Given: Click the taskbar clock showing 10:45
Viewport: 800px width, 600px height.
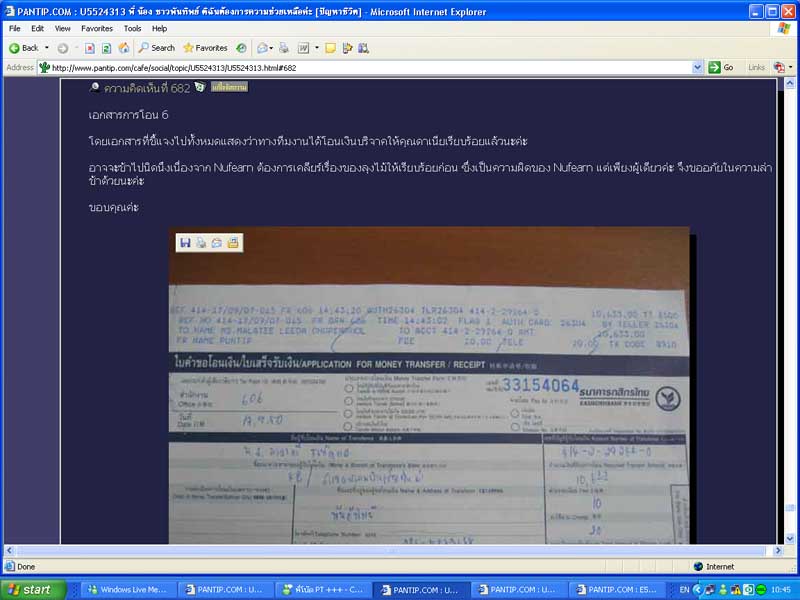Looking at the screenshot, I should (x=782, y=589).
